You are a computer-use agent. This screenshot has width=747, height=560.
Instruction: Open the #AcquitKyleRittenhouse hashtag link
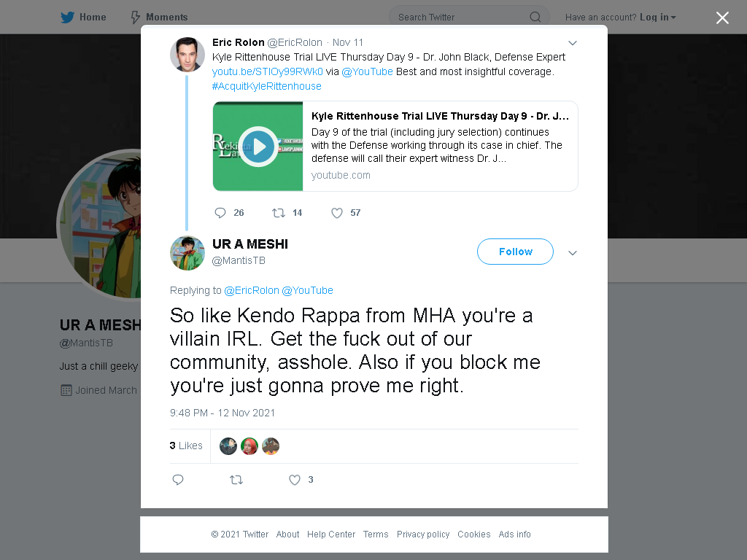267,86
